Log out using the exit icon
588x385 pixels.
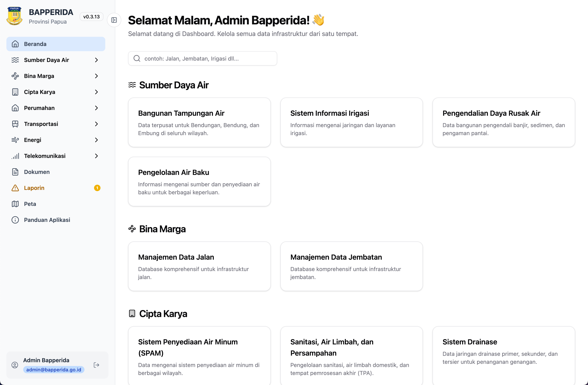click(96, 365)
